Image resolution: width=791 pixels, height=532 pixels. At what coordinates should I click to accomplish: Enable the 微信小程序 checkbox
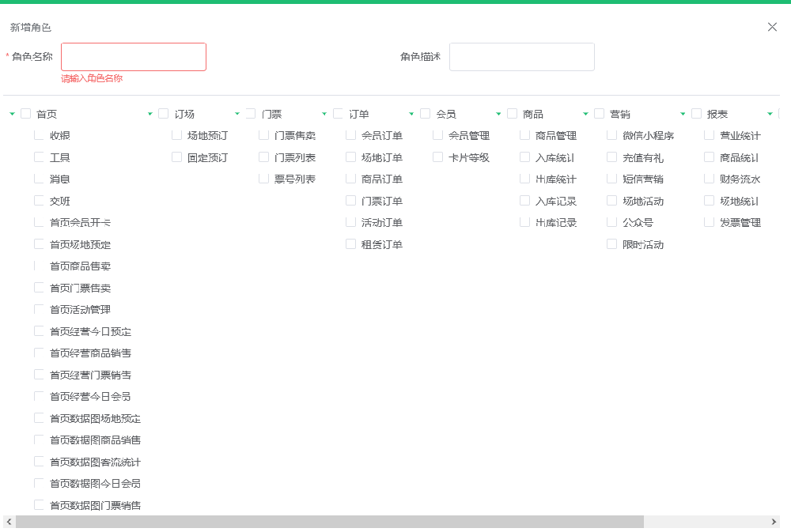click(x=612, y=135)
